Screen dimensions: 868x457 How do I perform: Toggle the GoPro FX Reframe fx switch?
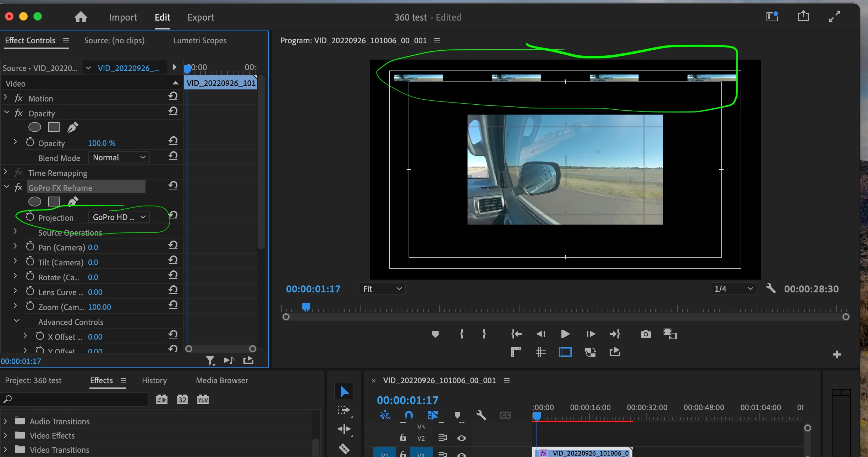pos(18,187)
